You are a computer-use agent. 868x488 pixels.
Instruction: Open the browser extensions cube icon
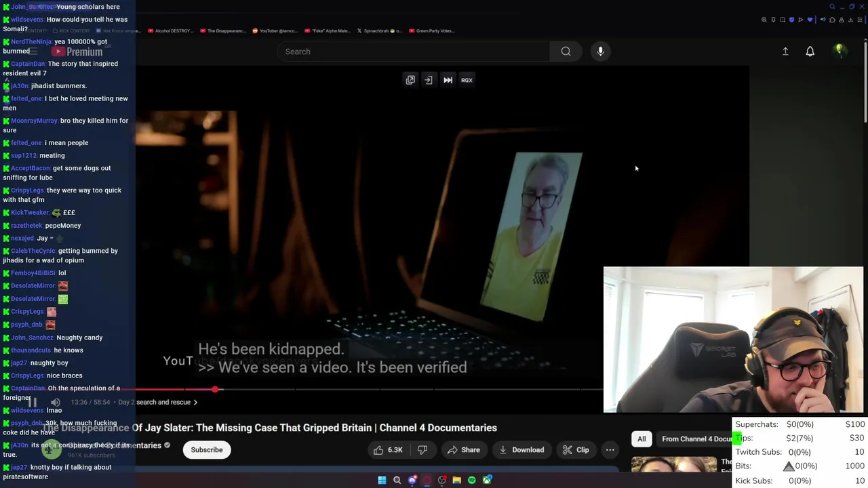pyautogui.click(x=832, y=20)
